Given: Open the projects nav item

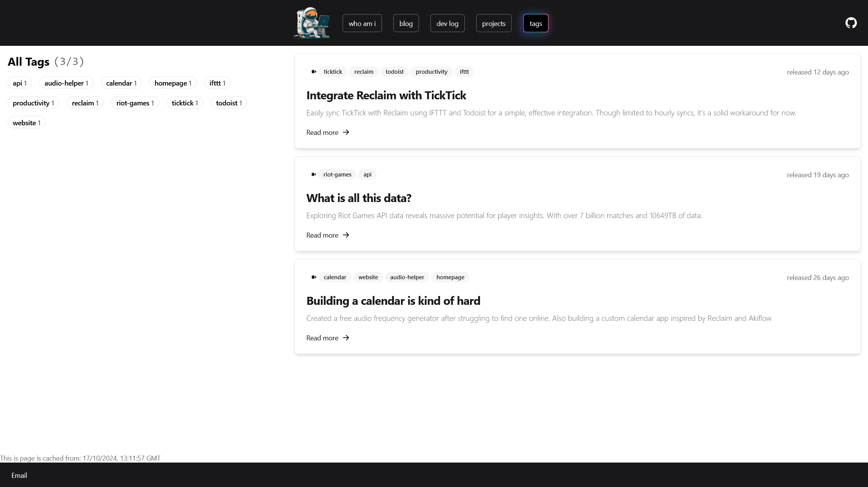Looking at the screenshot, I should pyautogui.click(x=494, y=23).
